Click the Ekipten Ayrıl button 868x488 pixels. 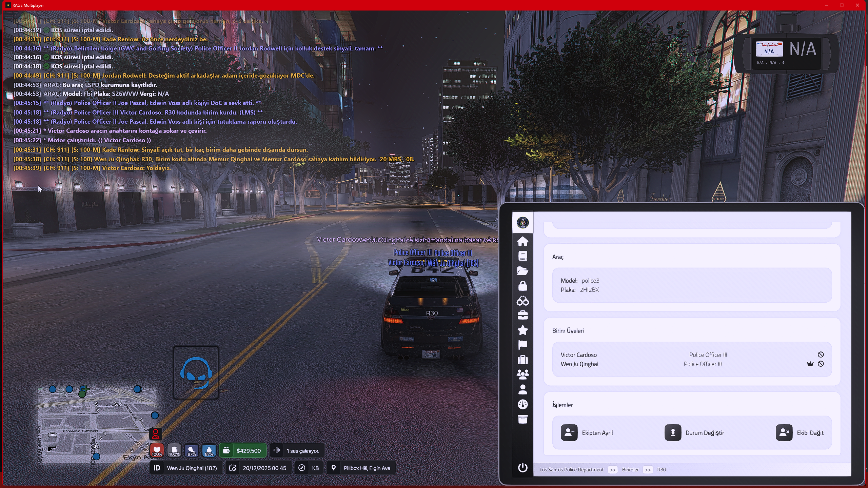click(x=587, y=433)
